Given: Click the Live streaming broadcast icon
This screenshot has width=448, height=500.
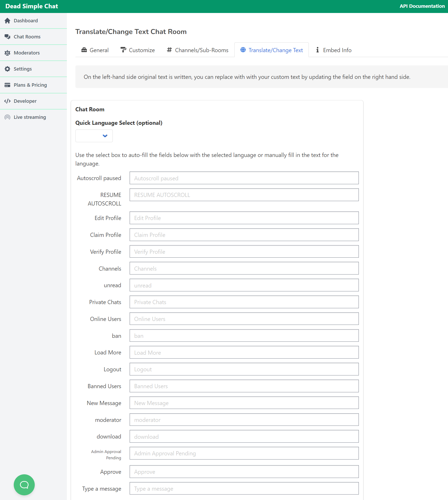Looking at the screenshot, I should coord(7,117).
